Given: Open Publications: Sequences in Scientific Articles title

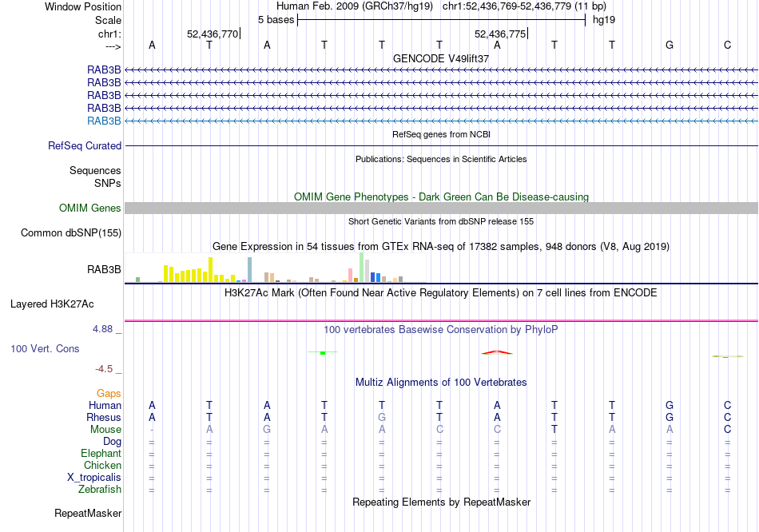Looking at the screenshot, I should pos(441,159).
